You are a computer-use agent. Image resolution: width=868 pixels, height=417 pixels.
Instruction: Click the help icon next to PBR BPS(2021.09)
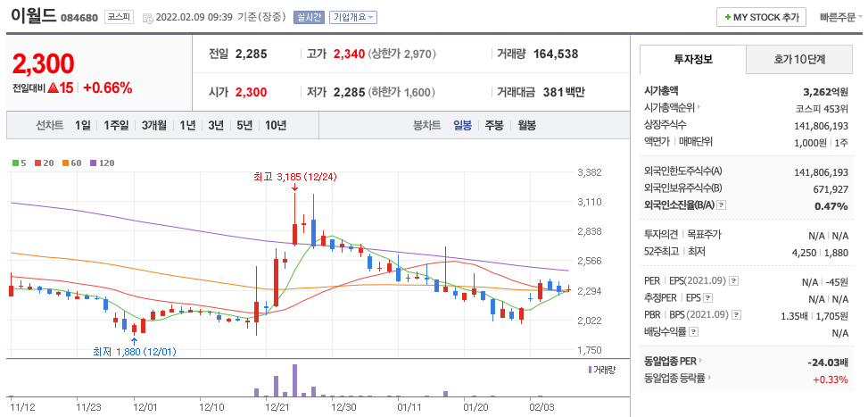[x=736, y=315]
